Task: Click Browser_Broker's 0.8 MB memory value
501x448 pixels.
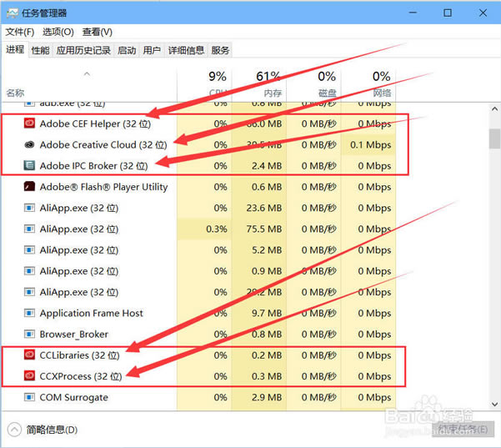Action: [267, 335]
